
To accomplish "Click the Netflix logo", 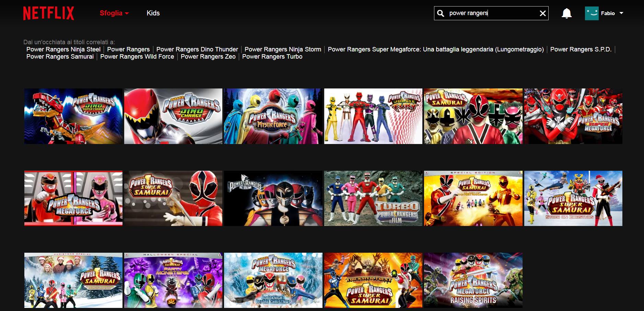I will (x=49, y=13).
